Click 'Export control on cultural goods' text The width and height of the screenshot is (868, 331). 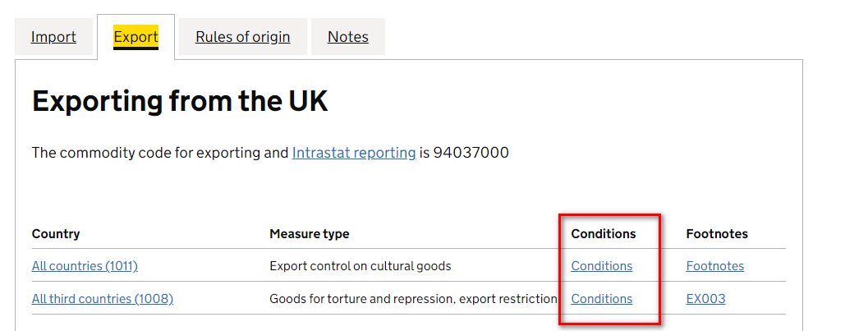[x=361, y=266]
